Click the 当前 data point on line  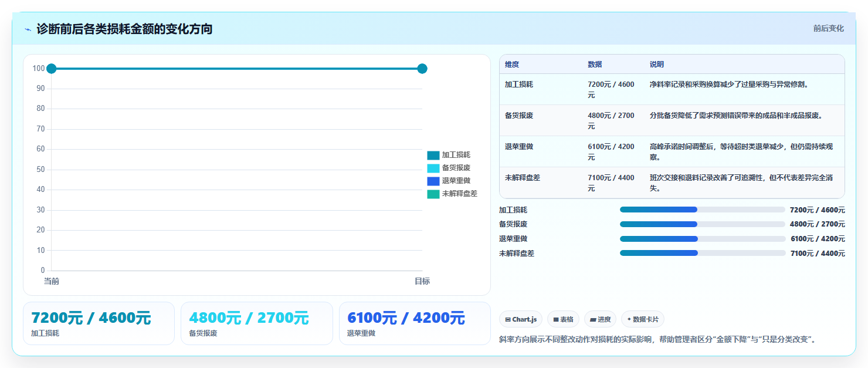coord(52,69)
